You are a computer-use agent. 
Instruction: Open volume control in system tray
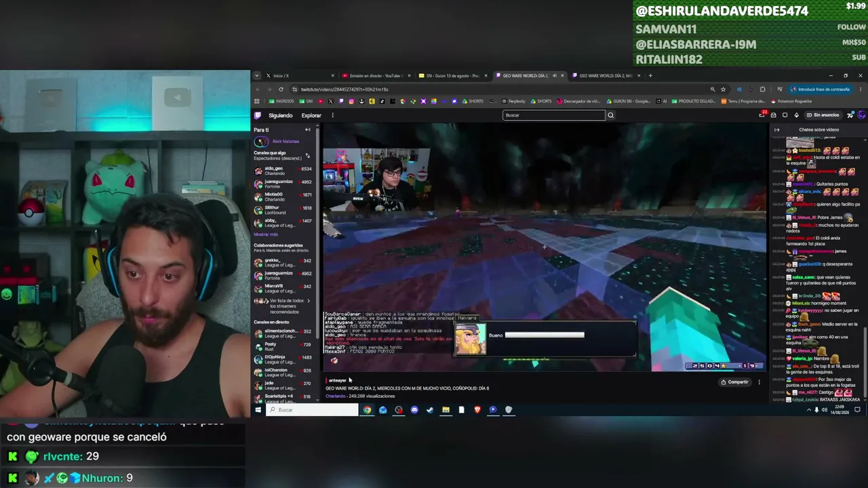point(825,409)
